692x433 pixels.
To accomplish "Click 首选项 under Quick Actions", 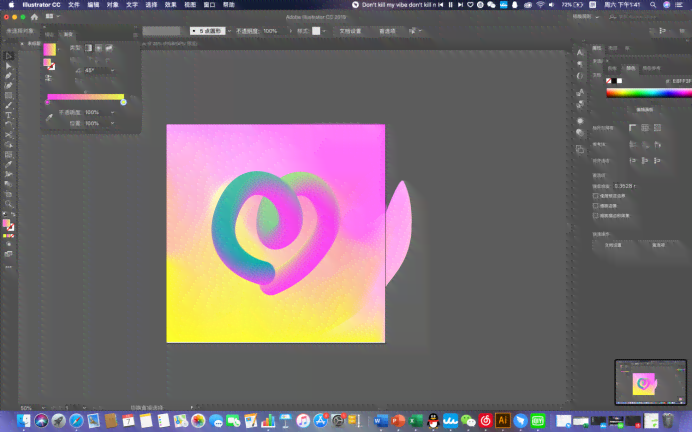I will pyautogui.click(x=658, y=245).
